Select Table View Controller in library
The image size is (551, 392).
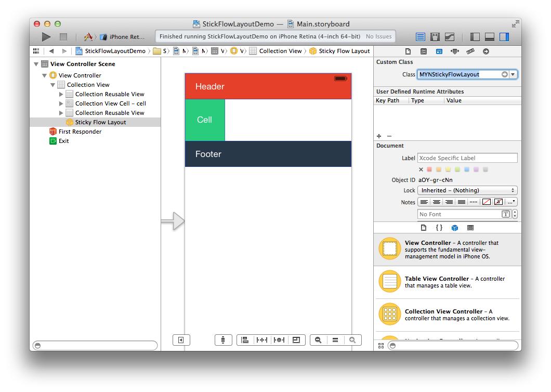tap(448, 282)
